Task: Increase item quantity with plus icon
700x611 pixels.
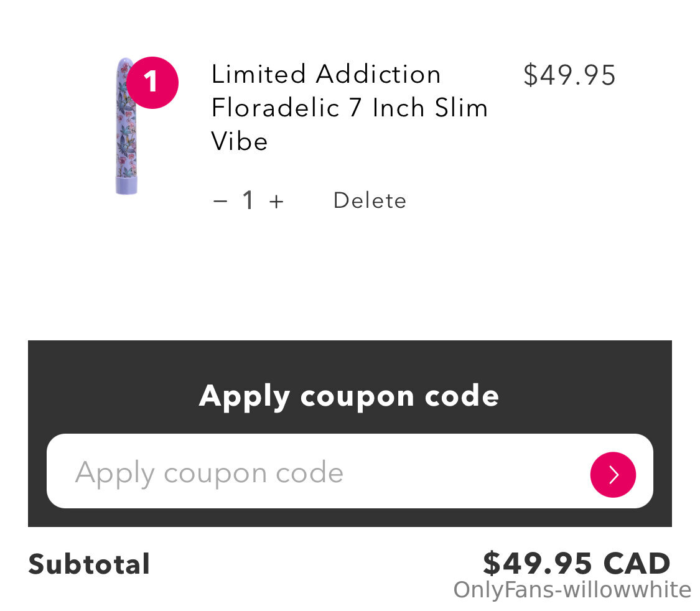Action: [276, 202]
